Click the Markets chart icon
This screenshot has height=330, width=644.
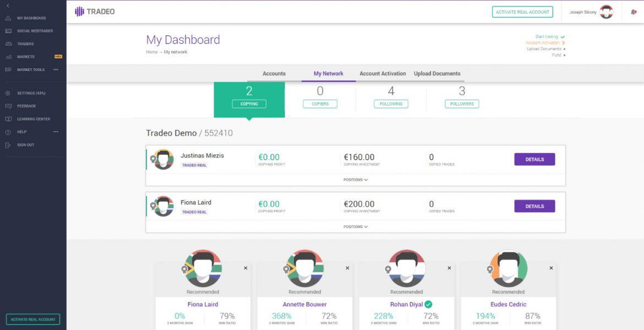pos(8,57)
